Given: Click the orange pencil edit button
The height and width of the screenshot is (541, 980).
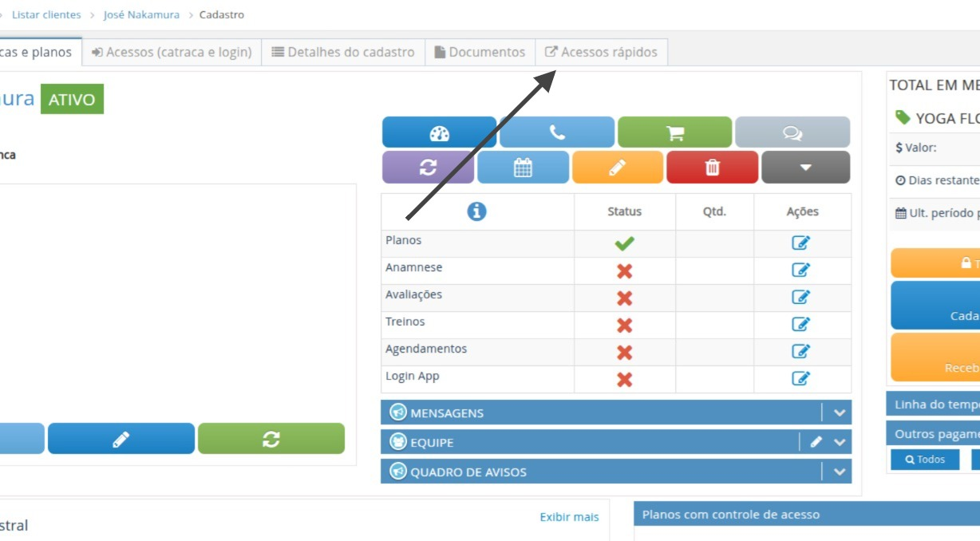Looking at the screenshot, I should (x=617, y=168).
